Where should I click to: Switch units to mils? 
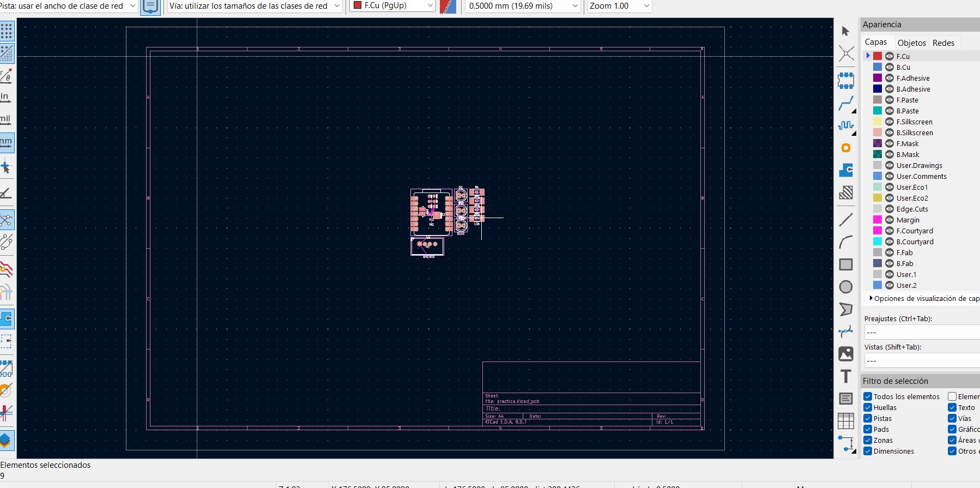point(5,120)
